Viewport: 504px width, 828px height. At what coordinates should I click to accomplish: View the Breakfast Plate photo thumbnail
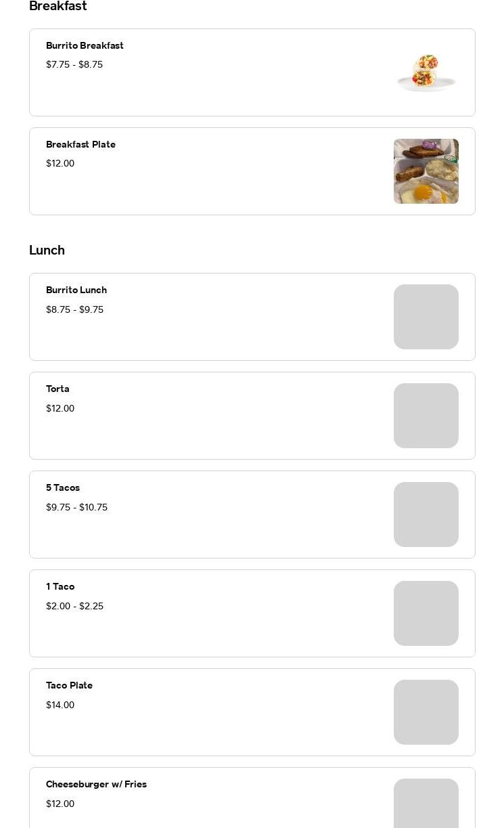426,171
